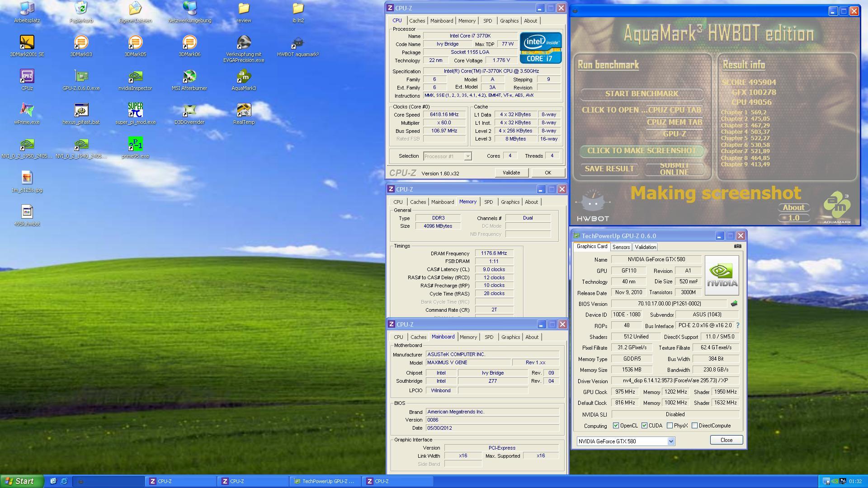Image resolution: width=868 pixels, height=488 pixels.
Task: Open the EVGAPrecision.exe shortcut icon
Action: (244, 48)
